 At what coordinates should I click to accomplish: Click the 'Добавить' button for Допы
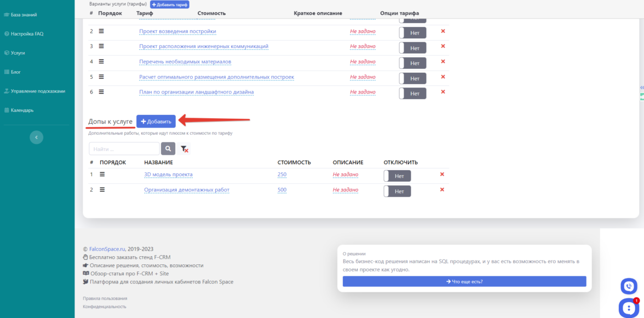click(156, 121)
